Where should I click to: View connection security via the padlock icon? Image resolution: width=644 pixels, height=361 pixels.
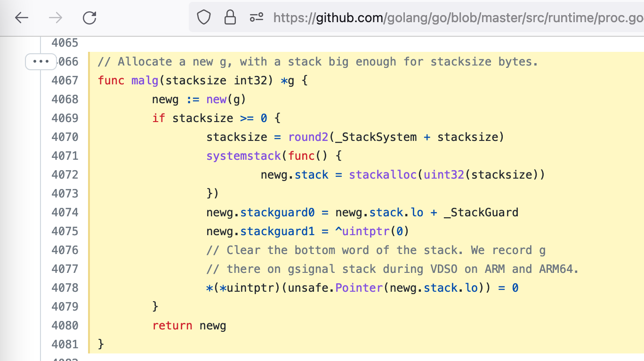(230, 17)
